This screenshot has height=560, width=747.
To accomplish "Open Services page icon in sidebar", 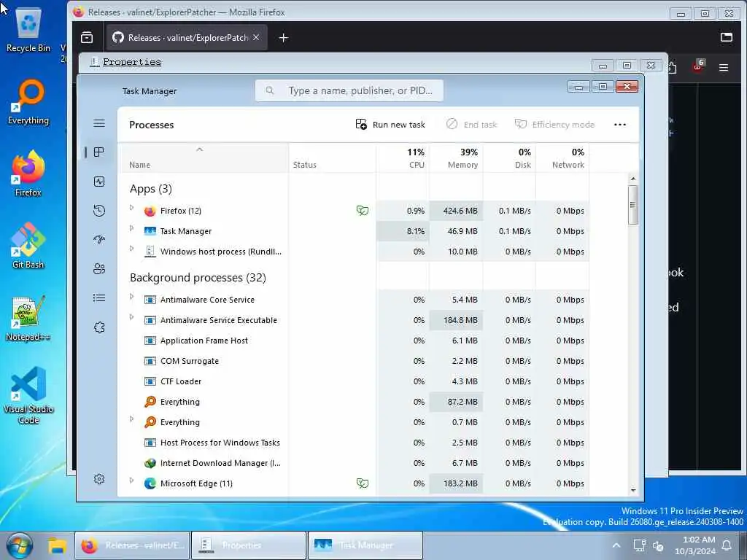I will (x=99, y=327).
